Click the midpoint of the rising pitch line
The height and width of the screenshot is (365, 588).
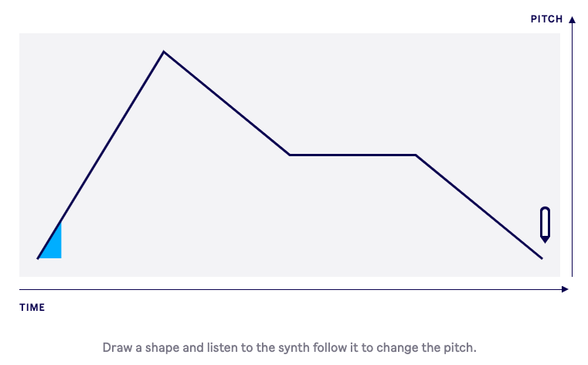[x=100, y=155]
